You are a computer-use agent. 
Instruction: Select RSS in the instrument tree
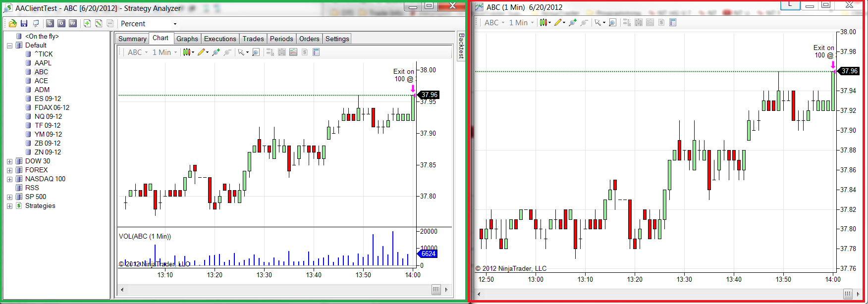[x=32, y=188]
